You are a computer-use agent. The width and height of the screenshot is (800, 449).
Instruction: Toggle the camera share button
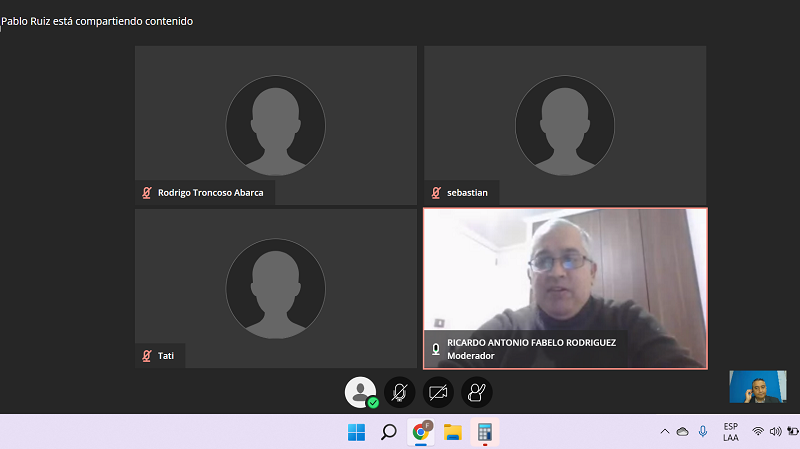pyautogui.click(x=438, y=392)
